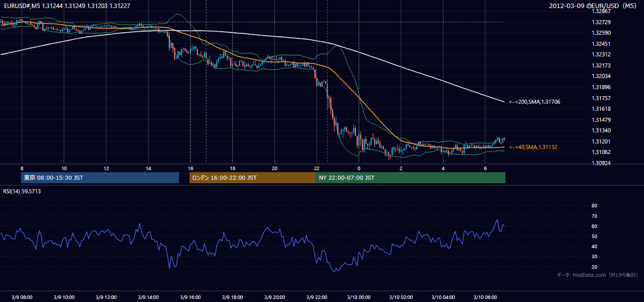Click the RSI level 50 label

pyautogui.click(x=594, y=236)
